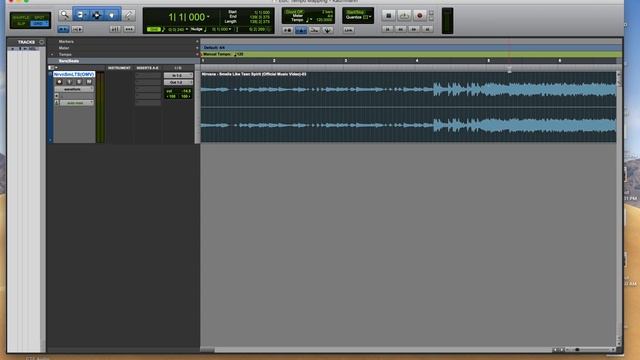Click the Fast Forward button
The image size is (640, 360).
pos(414,29)
